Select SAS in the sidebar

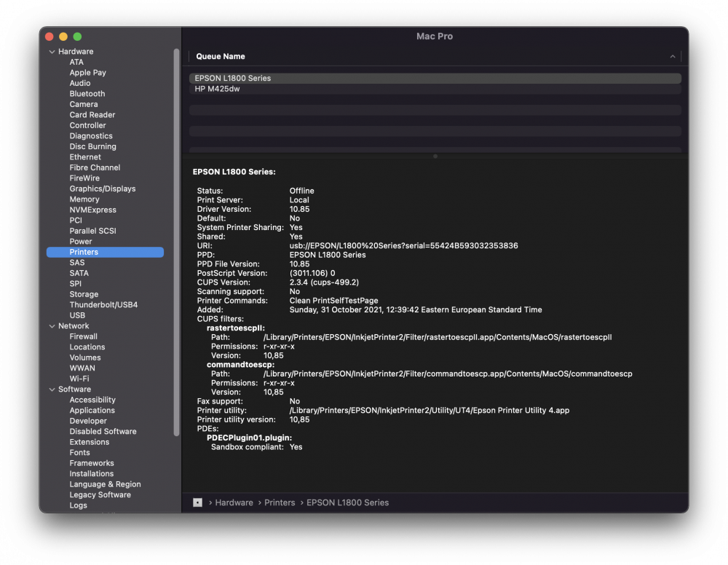pyautogui.click(x=77, y=263)
